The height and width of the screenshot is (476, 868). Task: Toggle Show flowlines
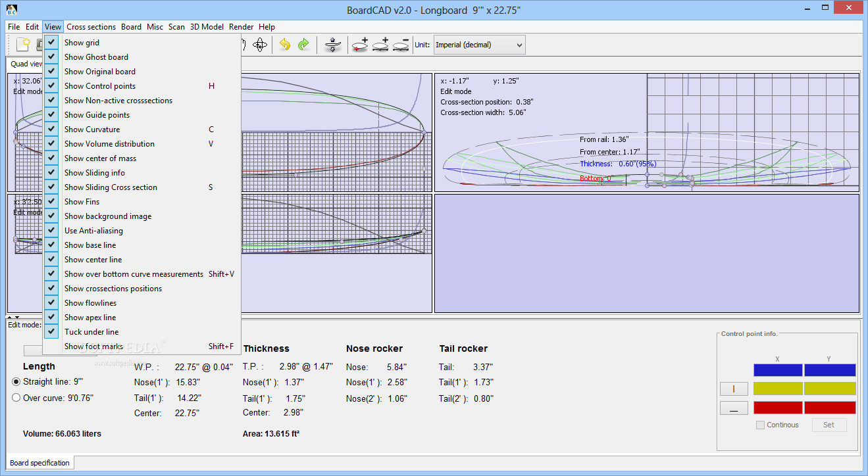click(142, 303)
